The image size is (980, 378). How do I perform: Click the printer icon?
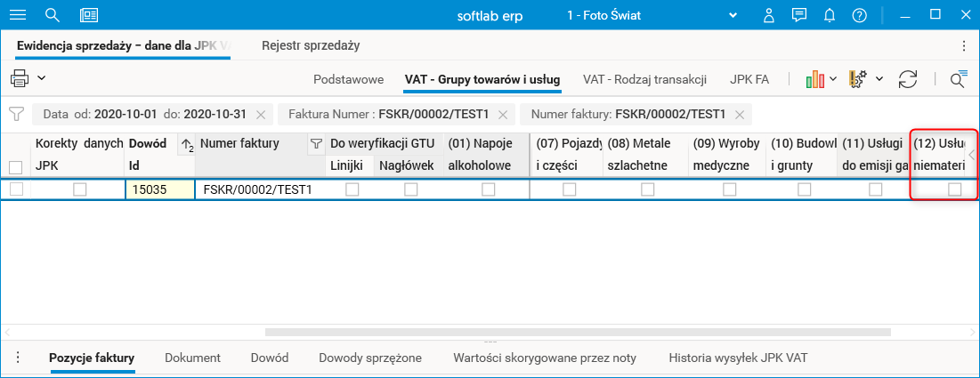[20, 78]
